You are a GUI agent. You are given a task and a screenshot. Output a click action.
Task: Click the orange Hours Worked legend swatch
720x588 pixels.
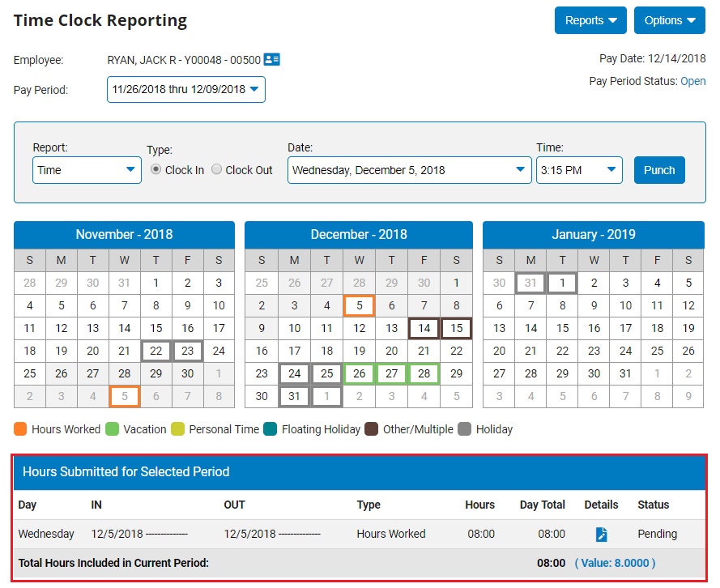(21, 429)
